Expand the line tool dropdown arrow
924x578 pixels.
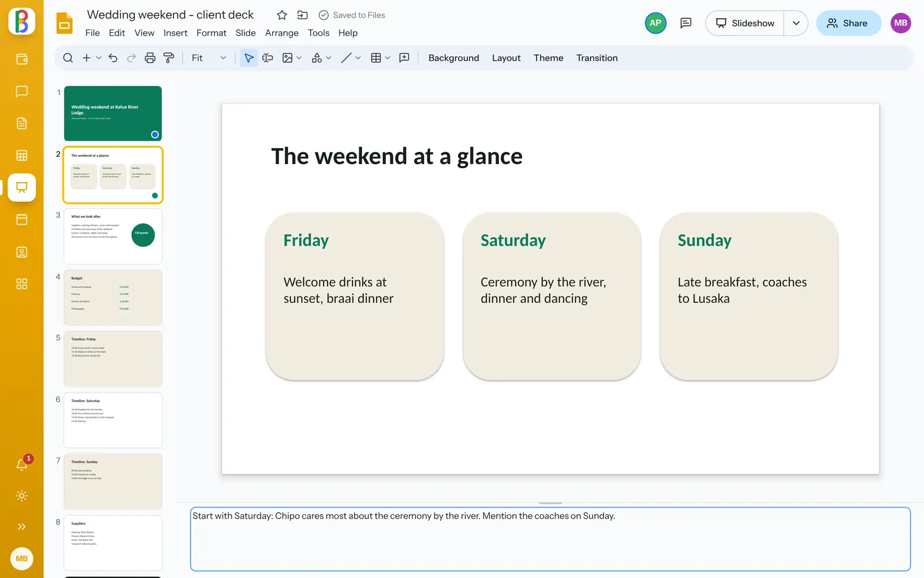coord(358,58)
